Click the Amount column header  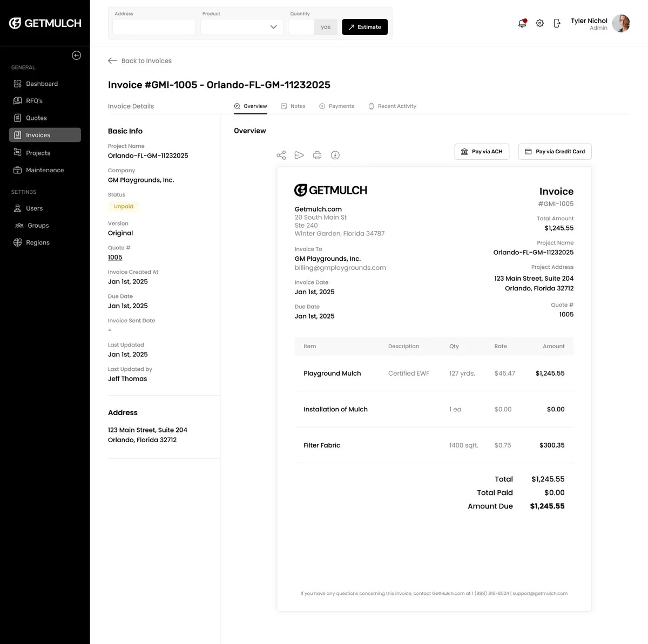[x=553, y=347]
